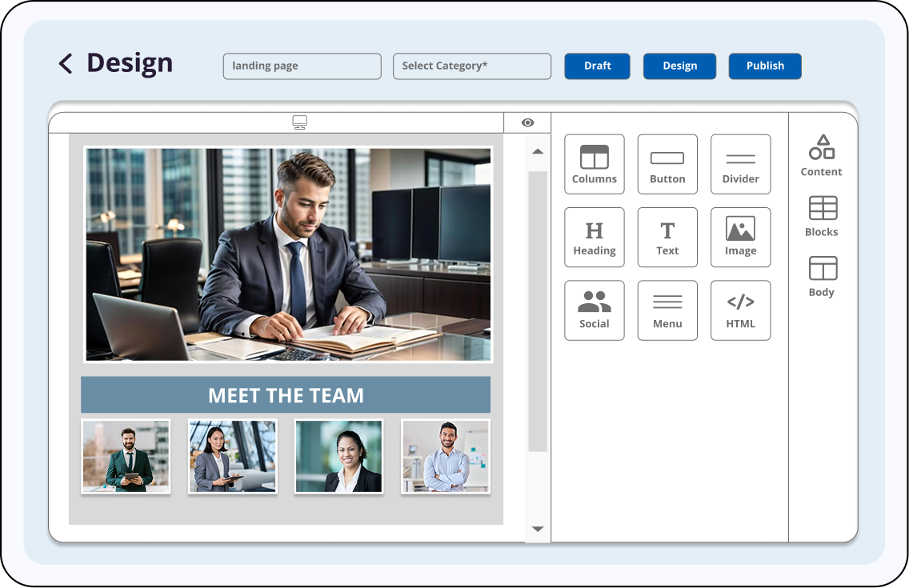Image resolution: width=909 pixels, height=588 pixels.
Task: Switch to desktop view monitor icon
Action: tap(299, 122)
